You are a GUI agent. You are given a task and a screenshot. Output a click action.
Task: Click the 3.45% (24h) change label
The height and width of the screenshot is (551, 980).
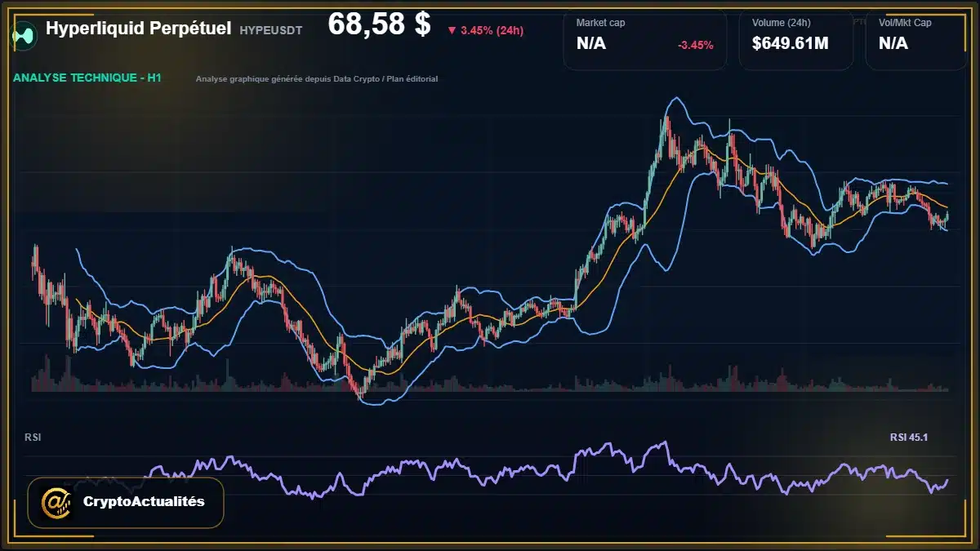(x=492, y=31)
